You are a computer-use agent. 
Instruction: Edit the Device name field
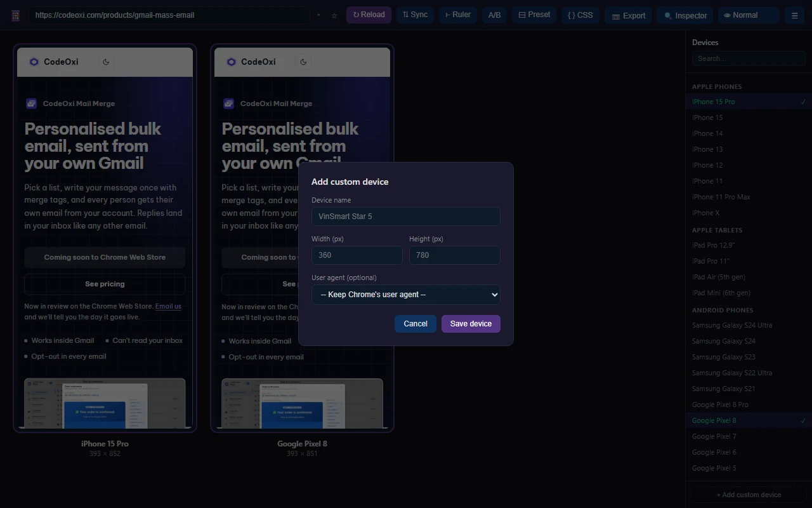(x=406, y=217)
